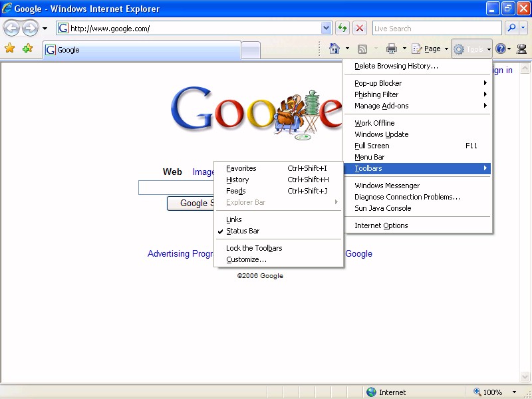Open the Help question-mark menu
532x399 pixels.
(x=503, y=49)
